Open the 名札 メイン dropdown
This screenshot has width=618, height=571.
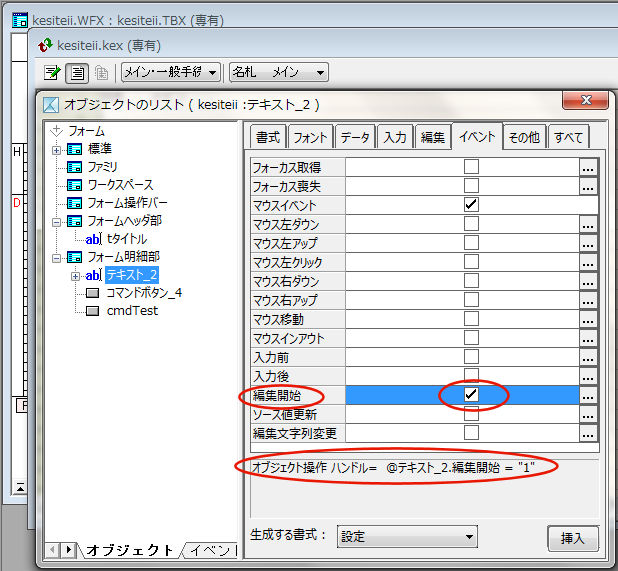click(x=278, y=72)
